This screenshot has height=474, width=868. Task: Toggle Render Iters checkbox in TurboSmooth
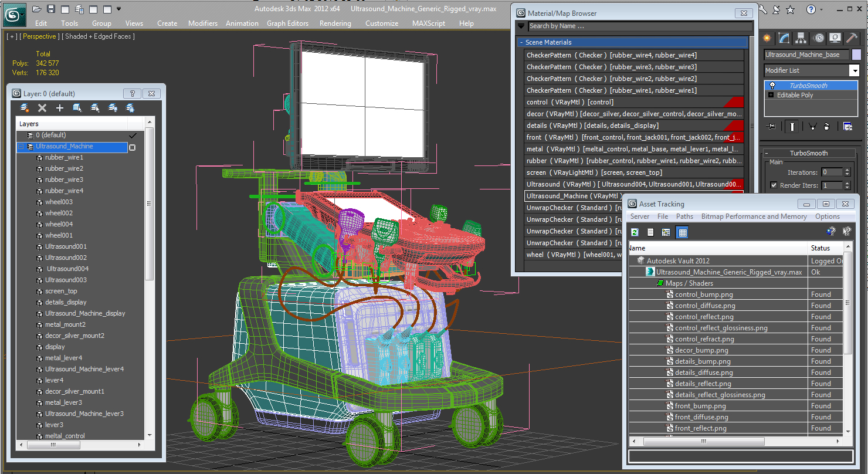click(774, 185)
